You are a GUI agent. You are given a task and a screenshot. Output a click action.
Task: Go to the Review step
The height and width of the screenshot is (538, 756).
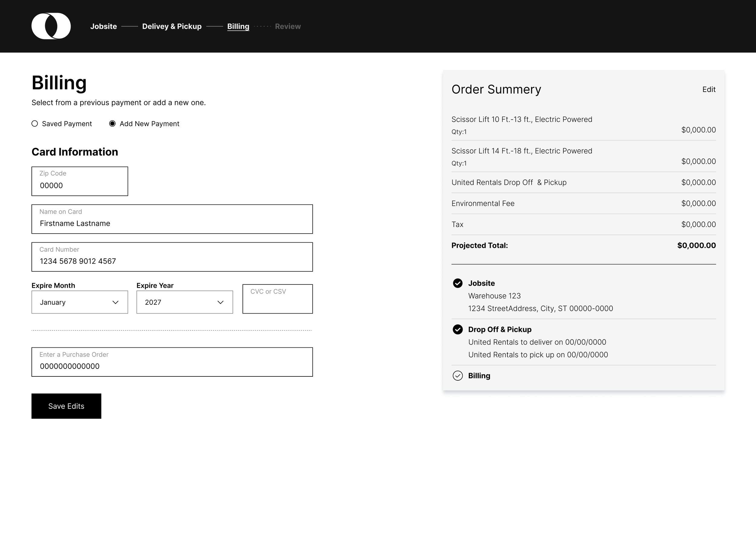pyautogui.click(x=288, y=27)
